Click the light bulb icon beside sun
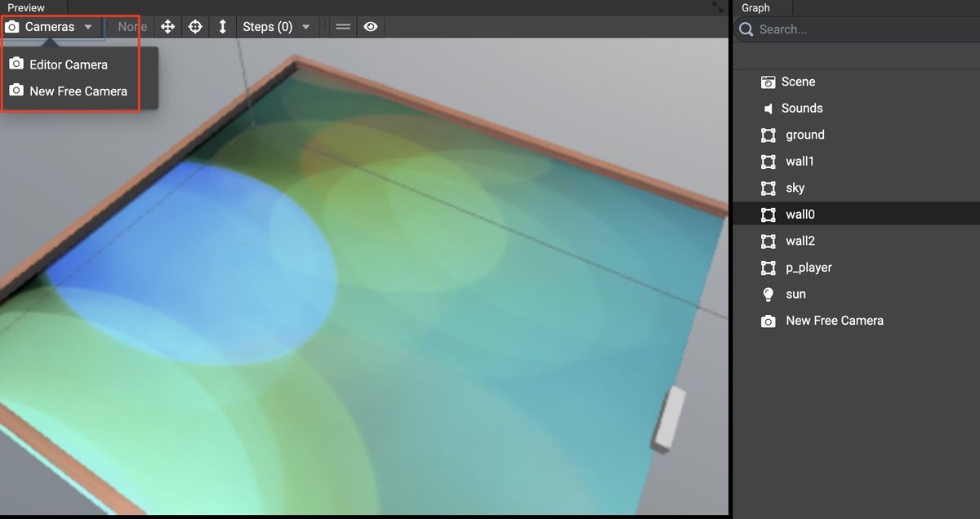The height and width of the screenshot is (519, 980). tap(768, 294)
